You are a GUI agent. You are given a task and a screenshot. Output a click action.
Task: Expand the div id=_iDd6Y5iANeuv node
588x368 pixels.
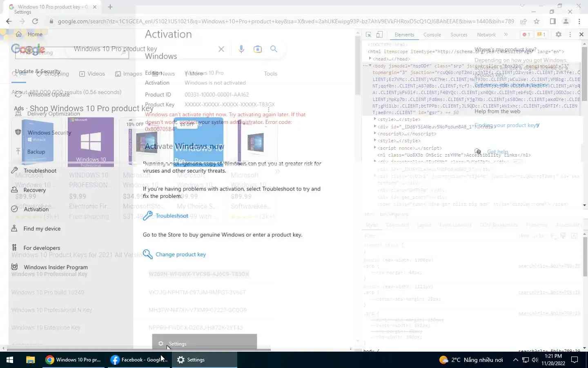coord(375,126)
